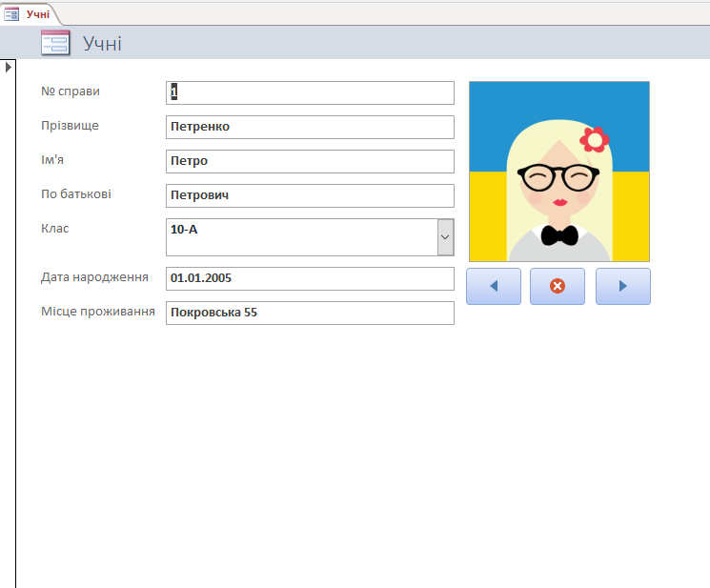Open the Клас dropdown arrow
The height and width of the screenshot is (588, 710).
tap(445, 237)
